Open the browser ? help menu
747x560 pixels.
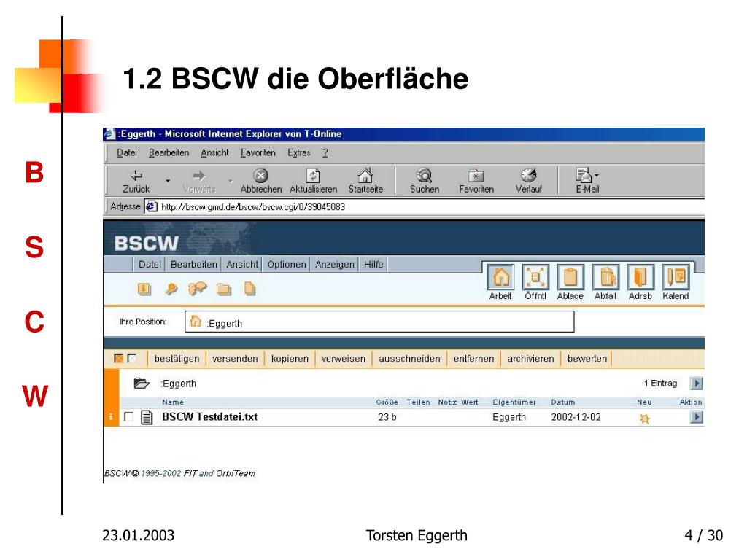click(325, 153)
